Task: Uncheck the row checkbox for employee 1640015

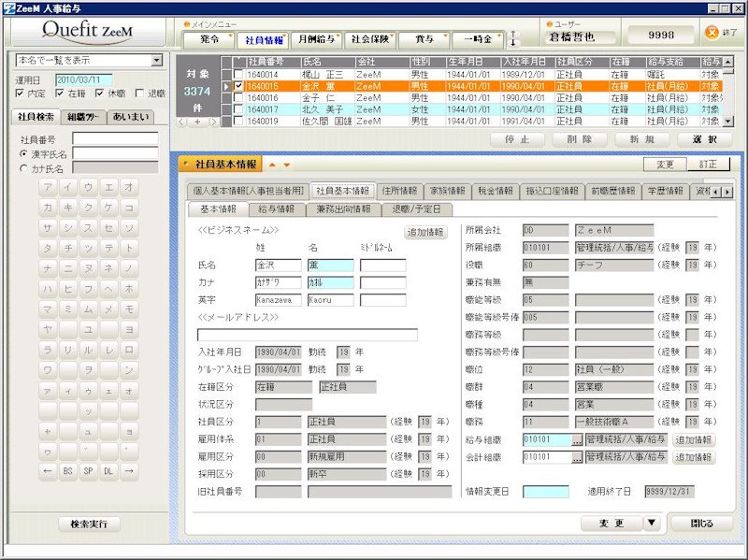Action: [x=238, y=86]
